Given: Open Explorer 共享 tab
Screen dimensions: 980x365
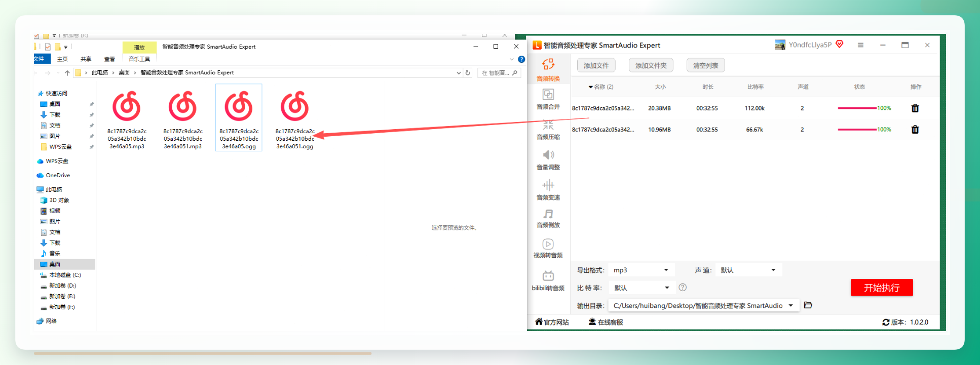Looking at the screenshot, I should [x=86, y=59].
